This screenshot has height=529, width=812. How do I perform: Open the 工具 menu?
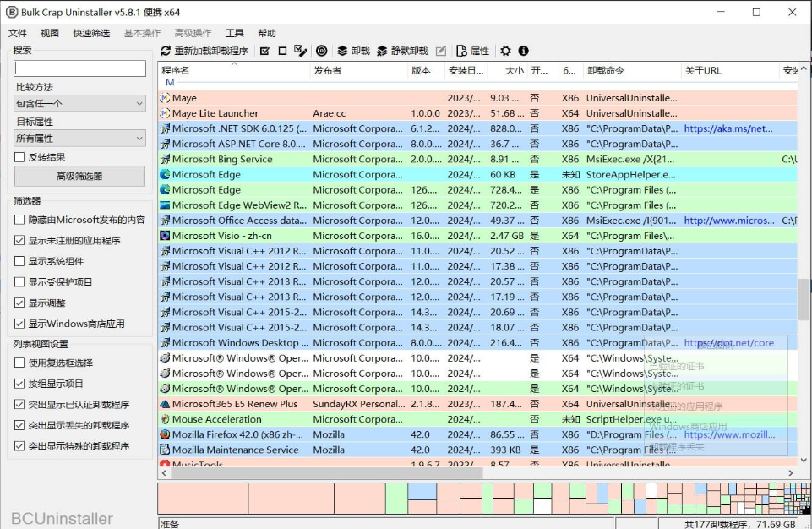[x=235, y=33]
